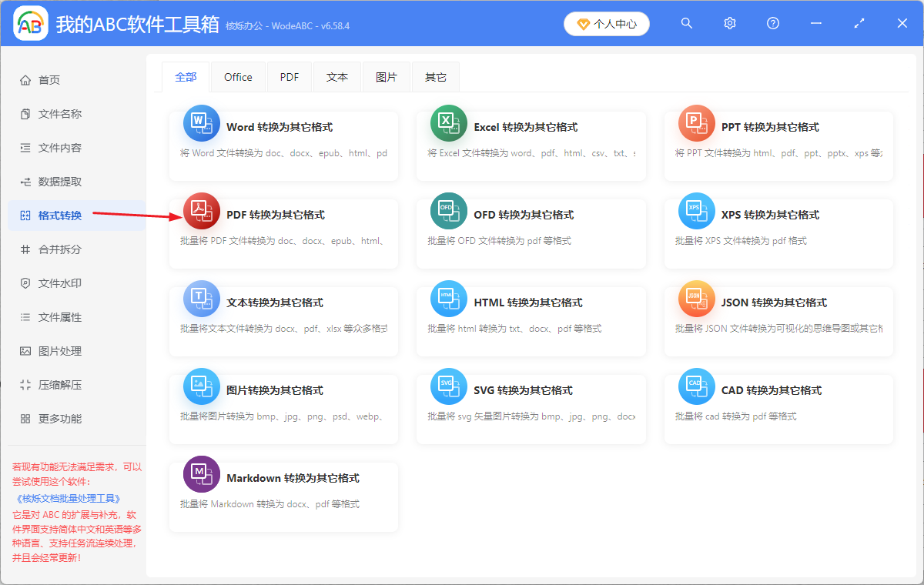Switch to the Office tab
The width and height of the screenshot is (924, 585).
coord(238,76)
